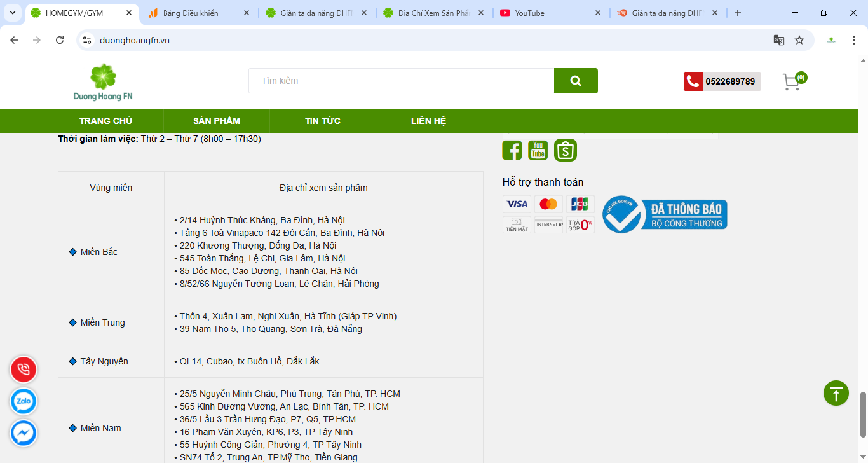Click the Tìm kiếm search field
The width and height of the screenshot is (868, 463).
(400, 81)
